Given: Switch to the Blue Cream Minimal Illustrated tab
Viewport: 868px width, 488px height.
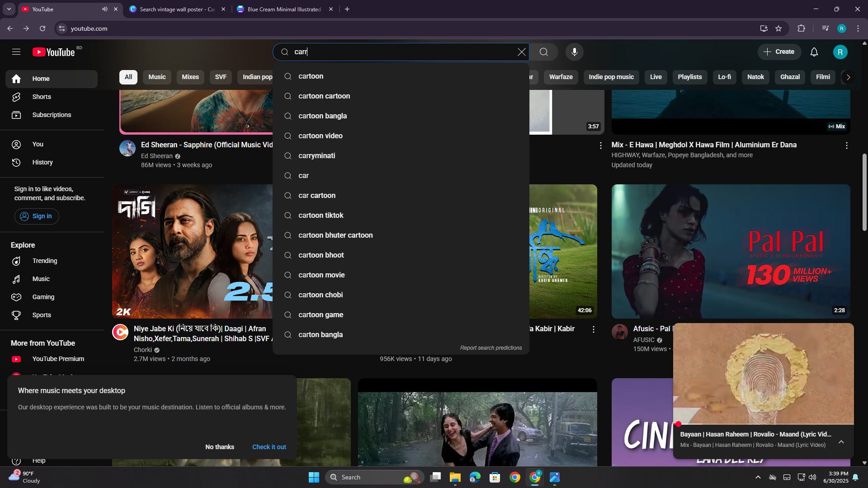Looking at the screenshot, I should pos(284,9).
